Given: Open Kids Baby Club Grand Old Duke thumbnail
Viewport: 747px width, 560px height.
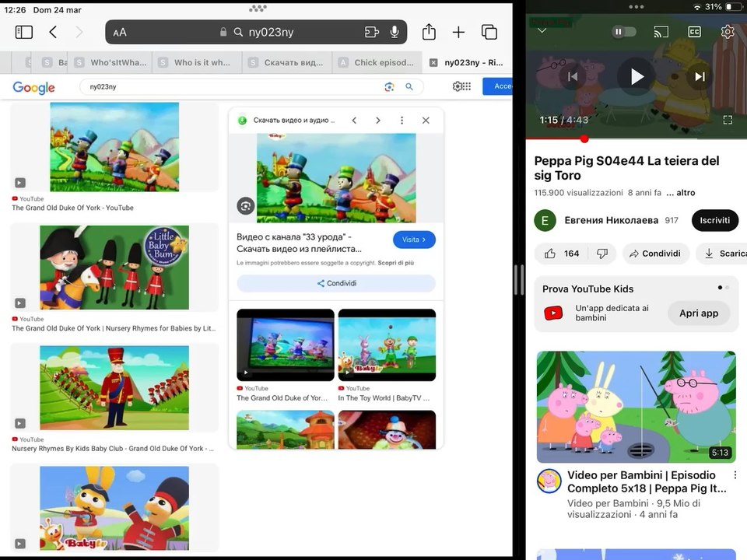Looking at the screenshot, I should click(x=114, y=387).
